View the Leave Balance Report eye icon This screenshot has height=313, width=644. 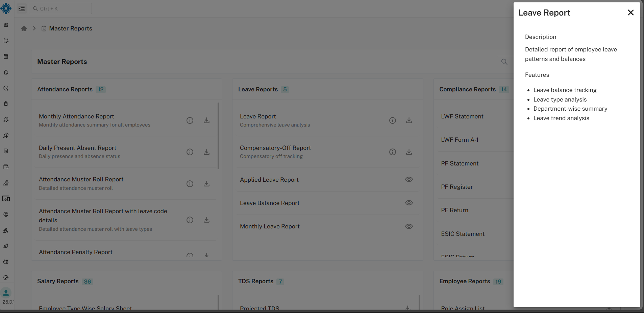(409, 203)
